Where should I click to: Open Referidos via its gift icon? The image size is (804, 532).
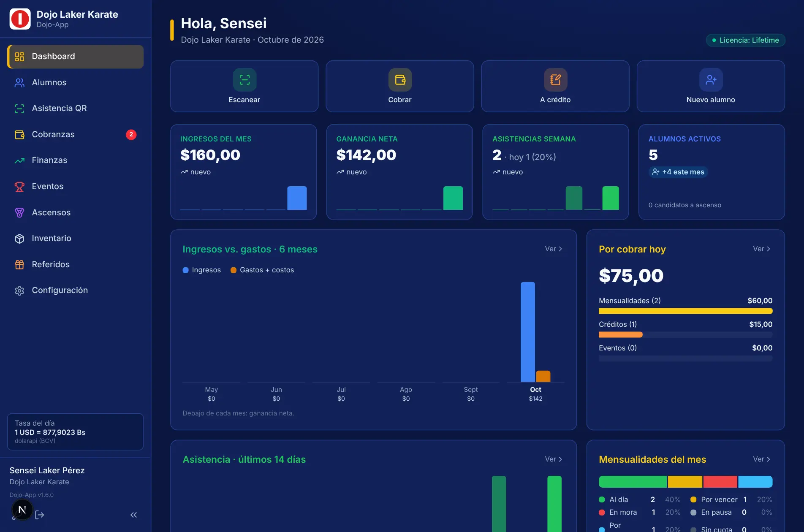pos(19,265)
